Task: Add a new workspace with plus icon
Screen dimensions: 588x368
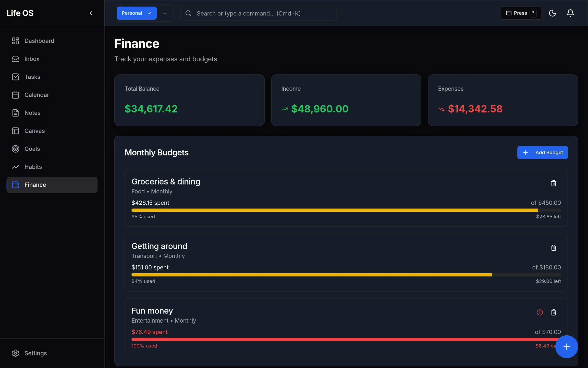Action: (x=165, y=13)
